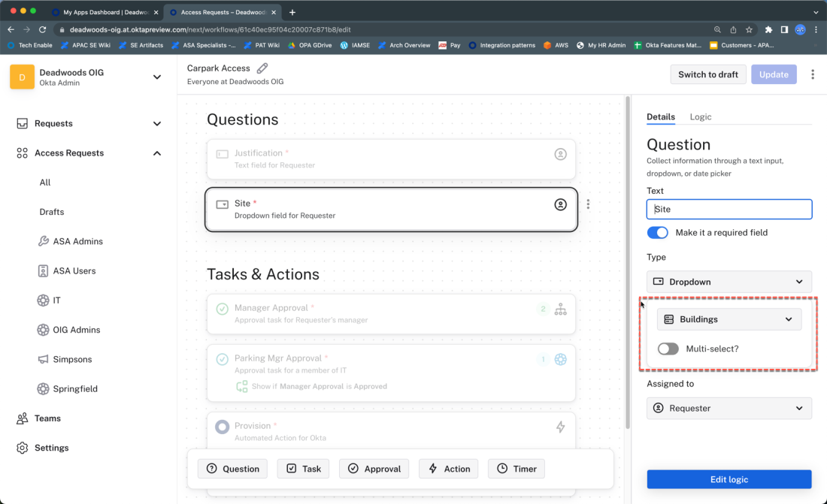Image resolution: width=827 pixels, height=504 pixels.
Task: Click the badge icon beside ASA Users
Action: [x=44, y=271]
